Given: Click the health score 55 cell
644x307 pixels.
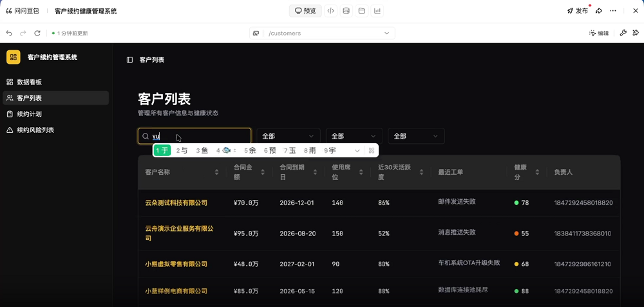Looking at the screenshot, I should coord(522,233).
